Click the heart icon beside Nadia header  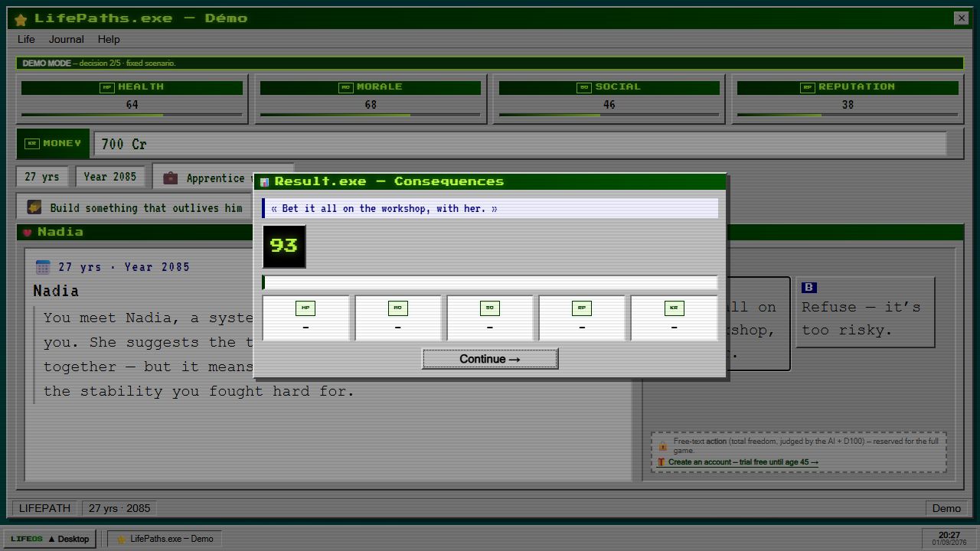coord(27,233)
